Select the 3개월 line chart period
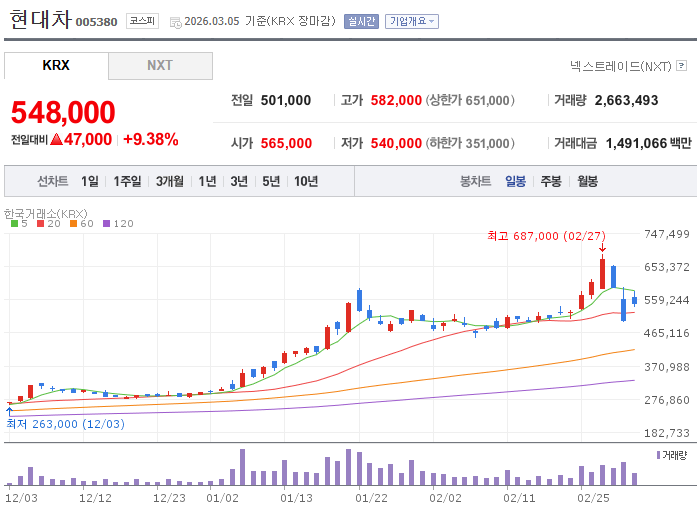This screenshot has height=510, width=697. point(169,181)
